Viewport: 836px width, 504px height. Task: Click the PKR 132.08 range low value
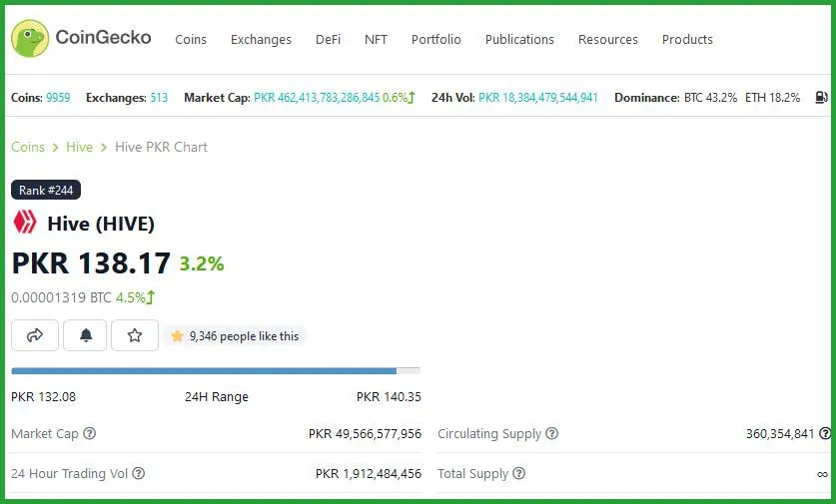(x=43, y=397)
